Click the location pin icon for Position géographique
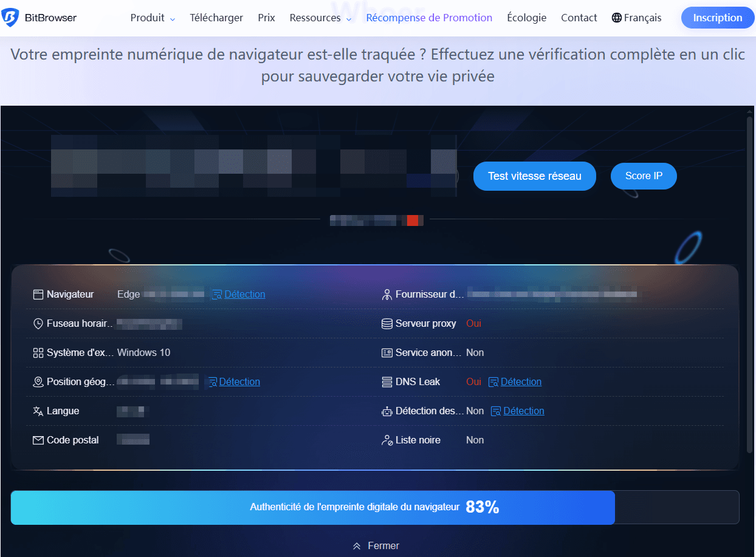 [x=37, y=381]
